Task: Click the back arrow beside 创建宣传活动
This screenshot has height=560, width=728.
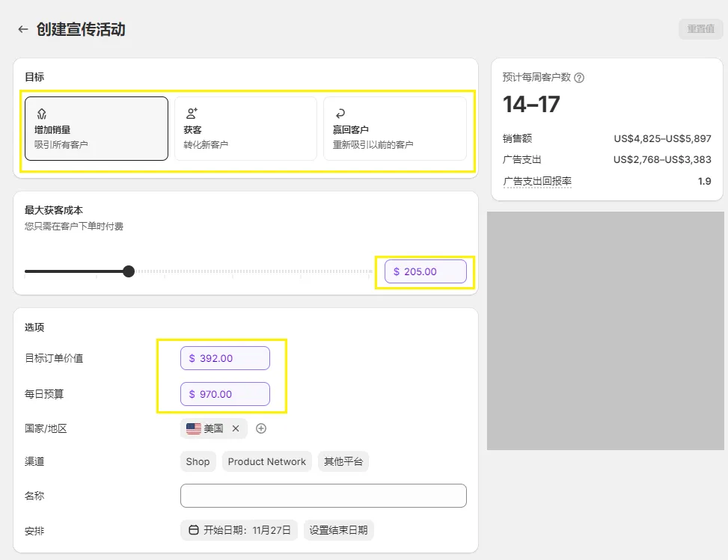Action: coord(23,29)
